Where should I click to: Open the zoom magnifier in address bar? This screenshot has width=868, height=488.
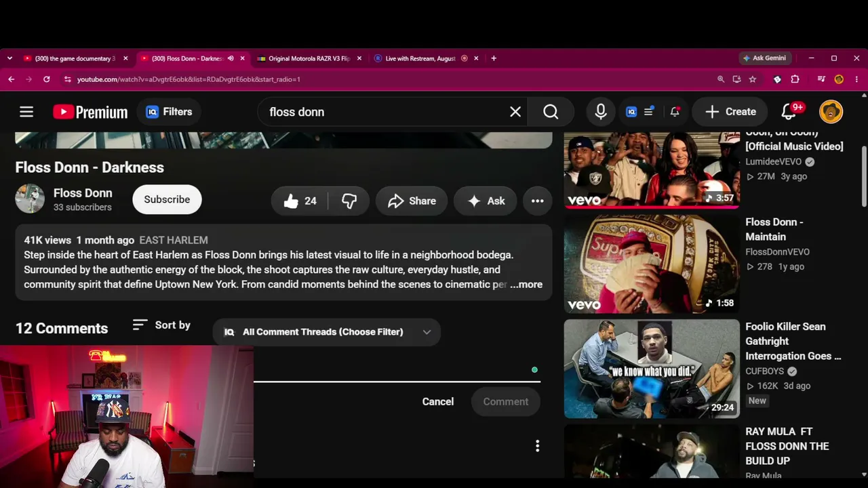tap(721, 79)
